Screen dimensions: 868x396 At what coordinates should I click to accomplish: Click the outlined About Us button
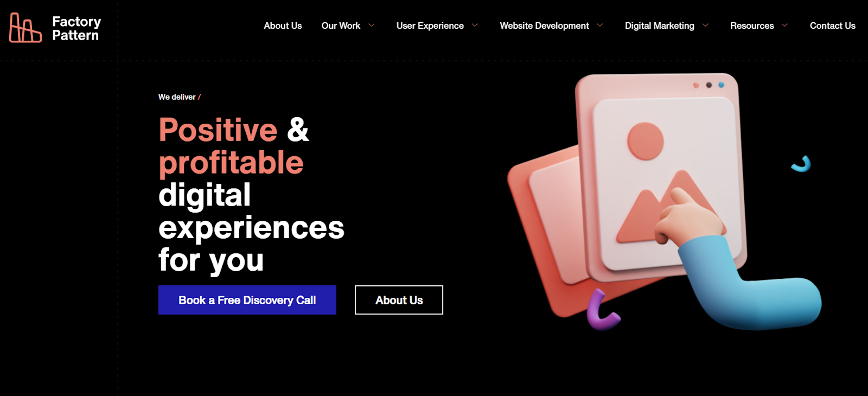pos(399,300)
